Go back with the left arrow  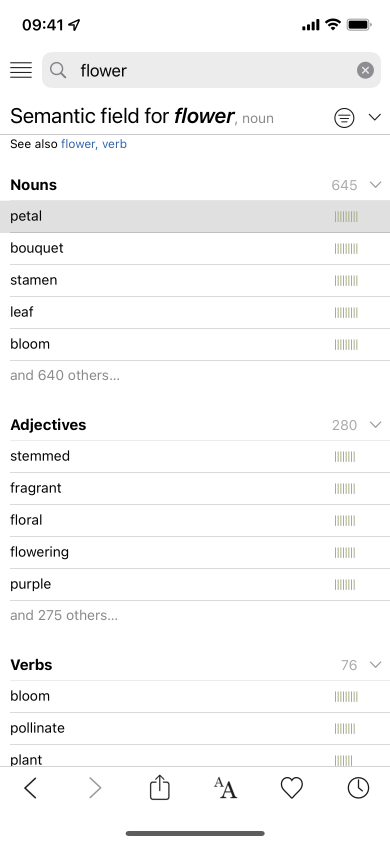[31, 789]
